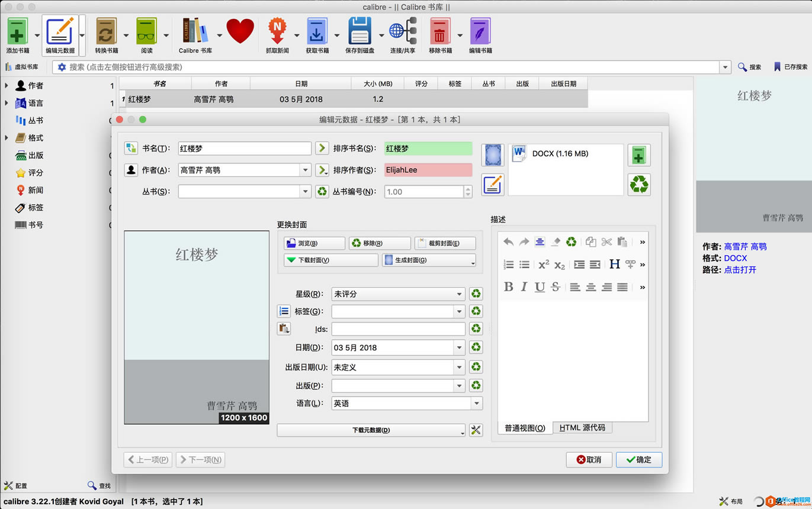
Task: Apply bold formatting in the description editor
Action: tap(508, 286)
